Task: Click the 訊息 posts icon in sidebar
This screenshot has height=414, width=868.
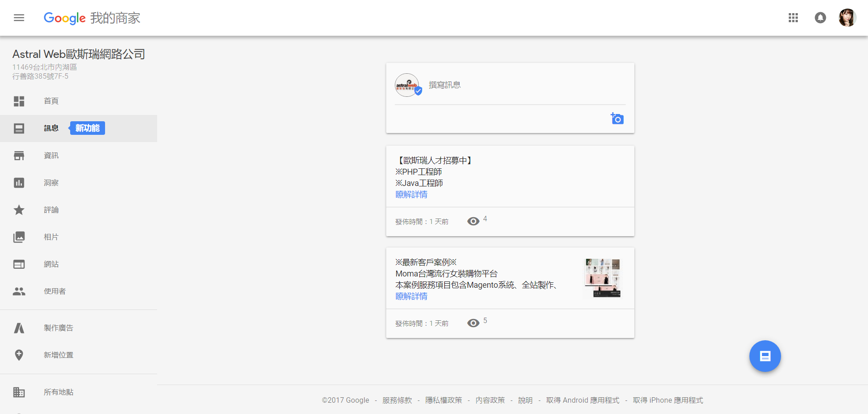Action: 19,128
